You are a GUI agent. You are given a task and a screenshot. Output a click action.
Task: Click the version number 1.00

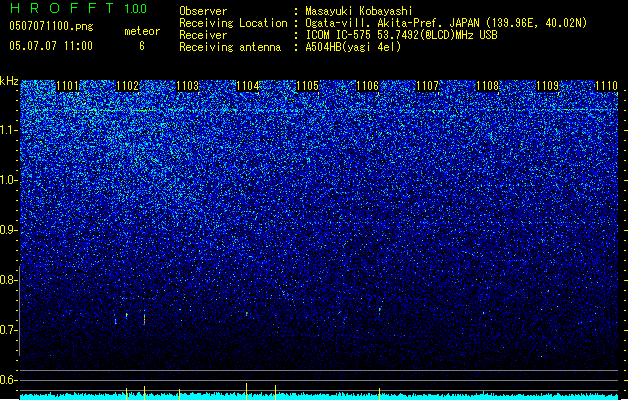[x=135, y=8]
